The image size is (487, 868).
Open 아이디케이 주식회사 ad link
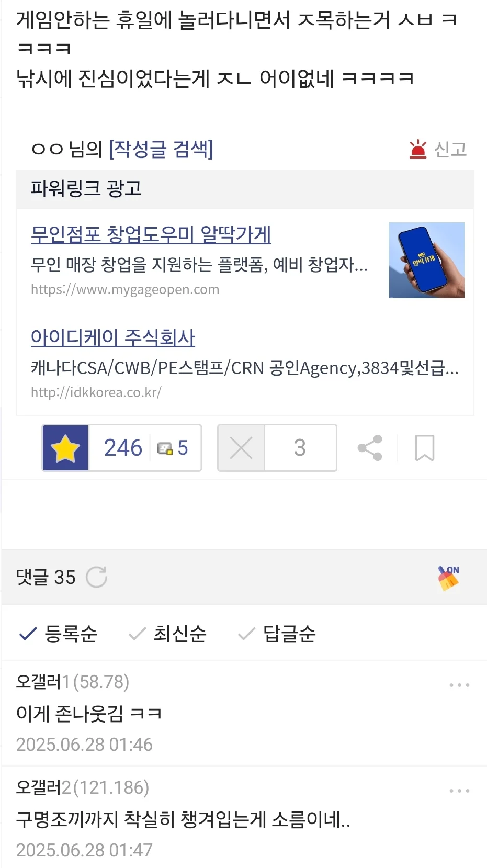pyautogui.click(x=113, y=337)
